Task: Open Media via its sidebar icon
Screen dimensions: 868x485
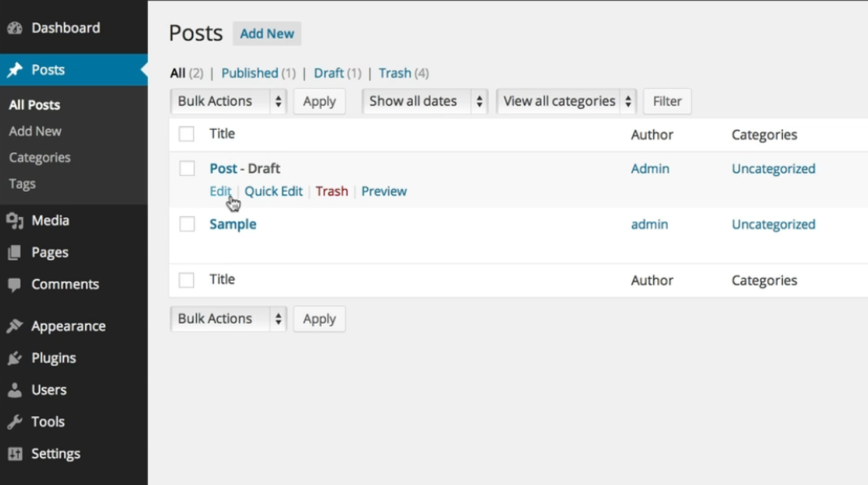Action: pyautogui.click(x=15, y=221)
